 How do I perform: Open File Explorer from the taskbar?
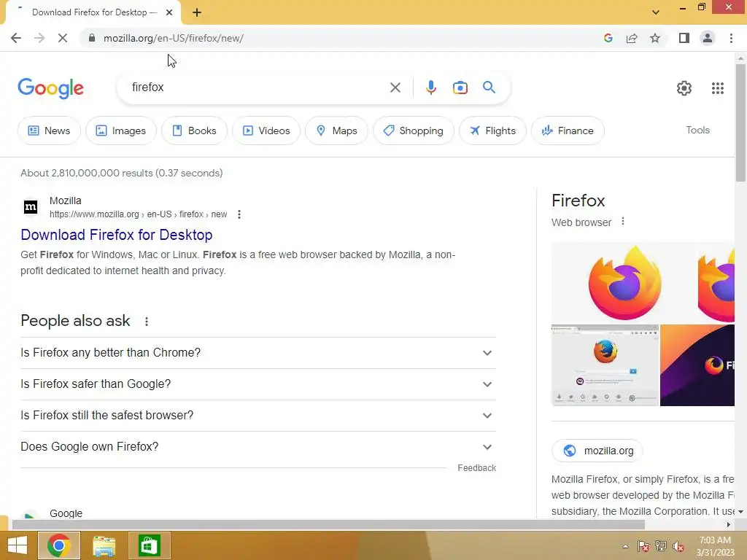[104, 545]
